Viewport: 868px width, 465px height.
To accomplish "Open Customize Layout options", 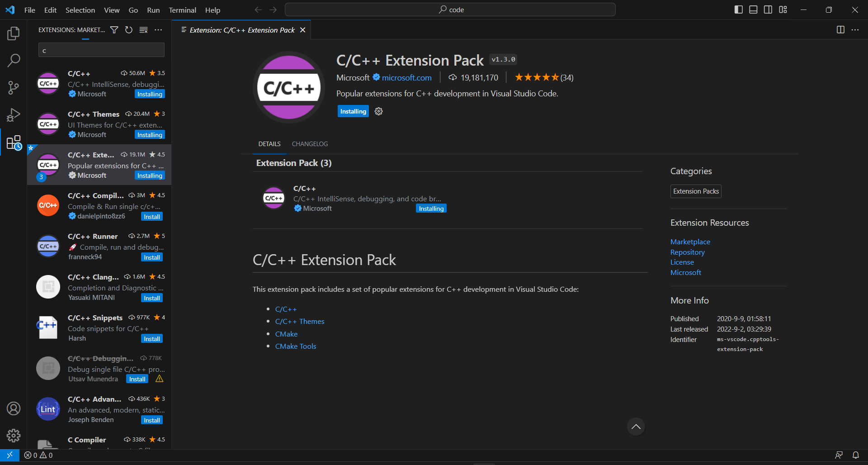I will click(783, 9).
